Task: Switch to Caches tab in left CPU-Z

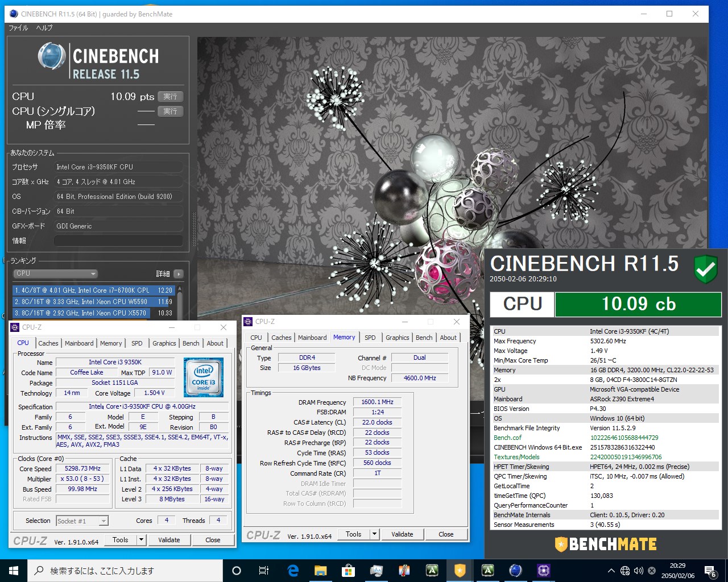Action: [x=48, y=343]
